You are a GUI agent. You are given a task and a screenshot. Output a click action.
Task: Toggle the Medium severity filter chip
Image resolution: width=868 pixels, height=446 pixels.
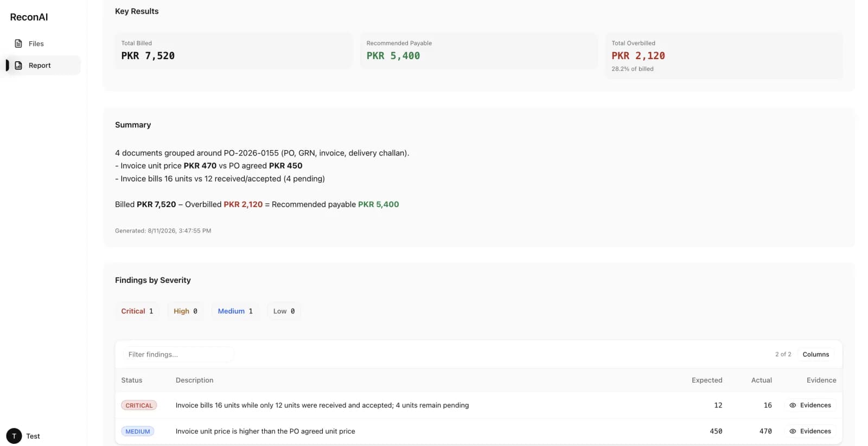point(235,311)
